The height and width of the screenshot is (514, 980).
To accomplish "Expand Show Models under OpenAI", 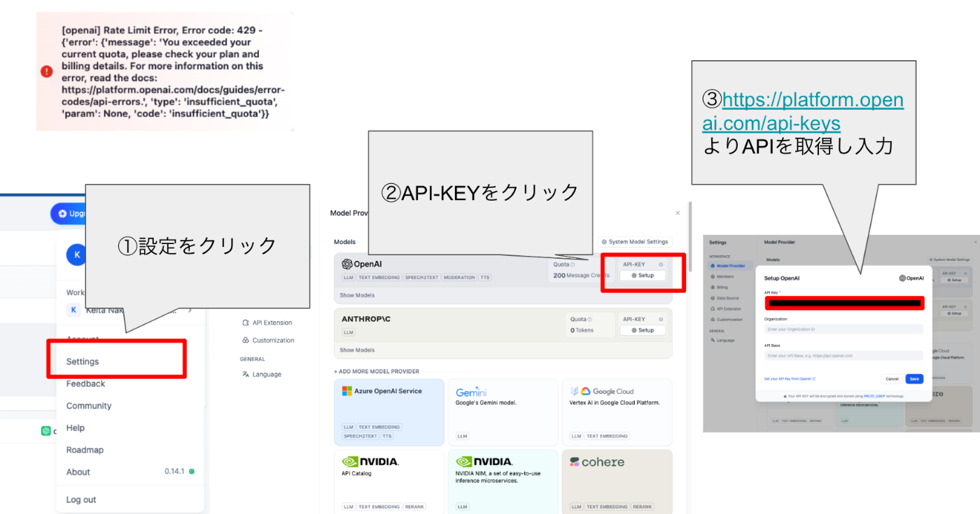I will point(357,295).
